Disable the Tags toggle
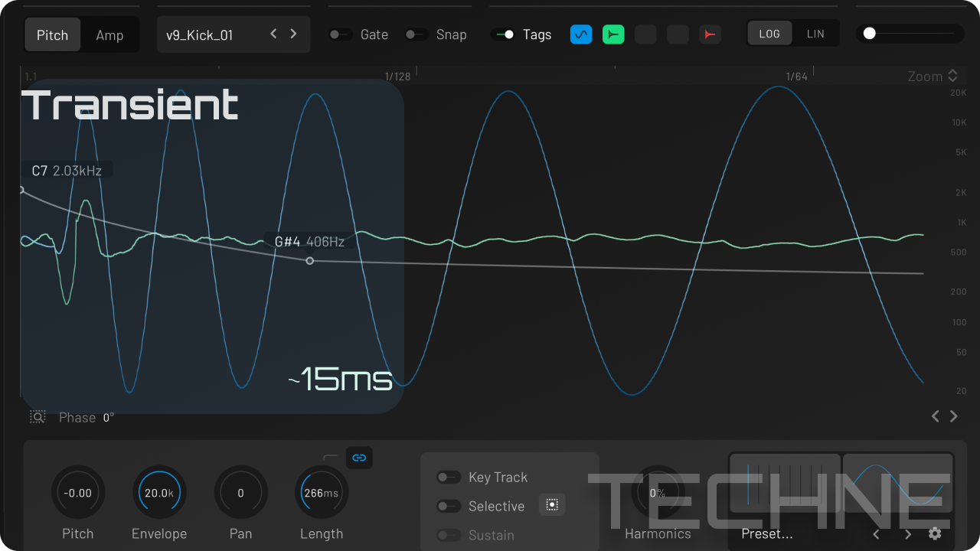 pos(503,34)
